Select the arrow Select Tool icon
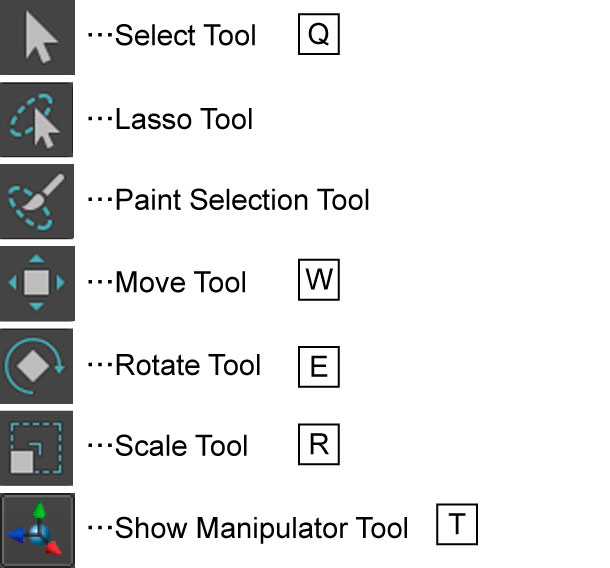Screen dimensions: 610x568 click(37, 37)
